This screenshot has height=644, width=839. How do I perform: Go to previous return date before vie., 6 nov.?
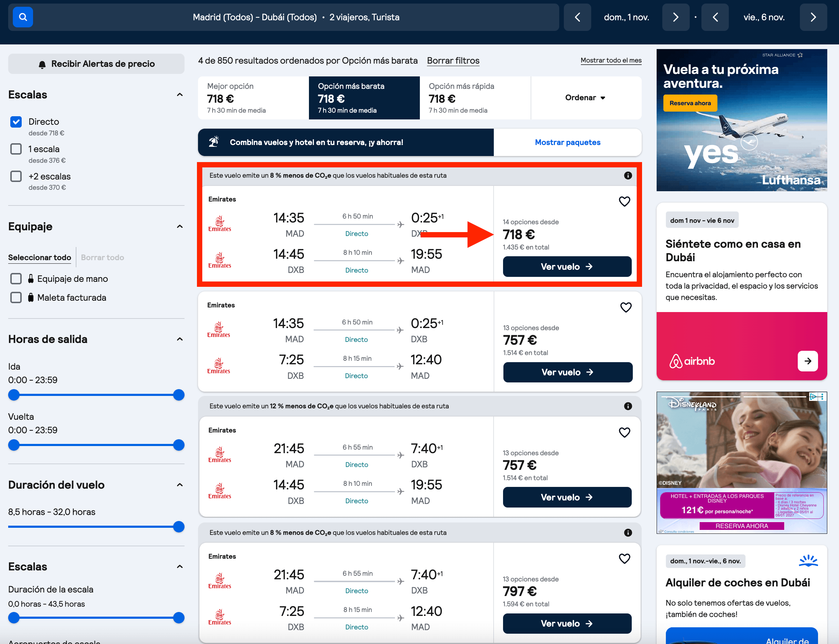click(x=715, y=17)
